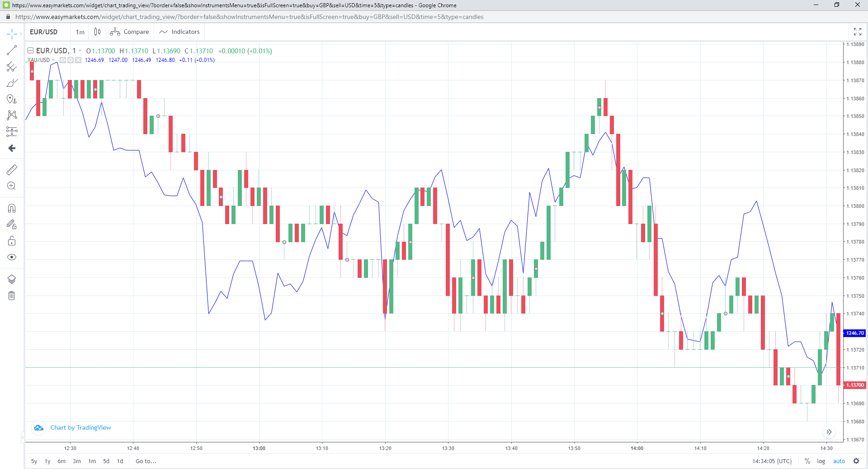Screen dimensions: 868x469
Task: Toggle auto scale mode
Action: coord(839,461)
